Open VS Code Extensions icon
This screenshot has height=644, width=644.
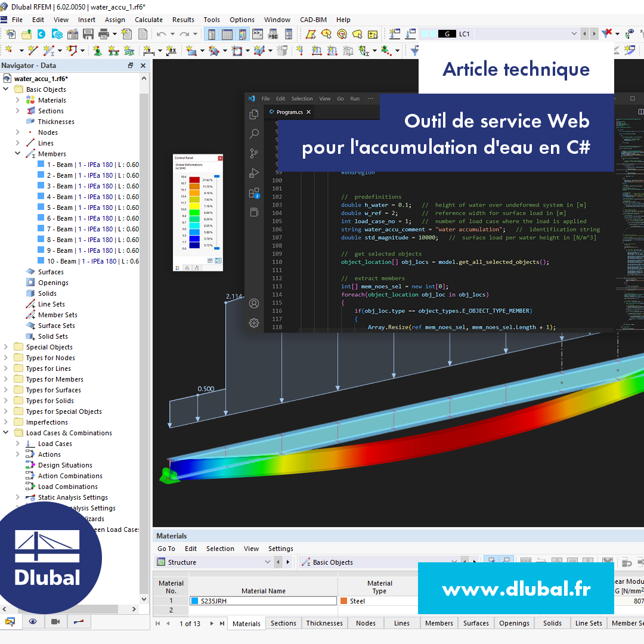(x=254, y=193)
